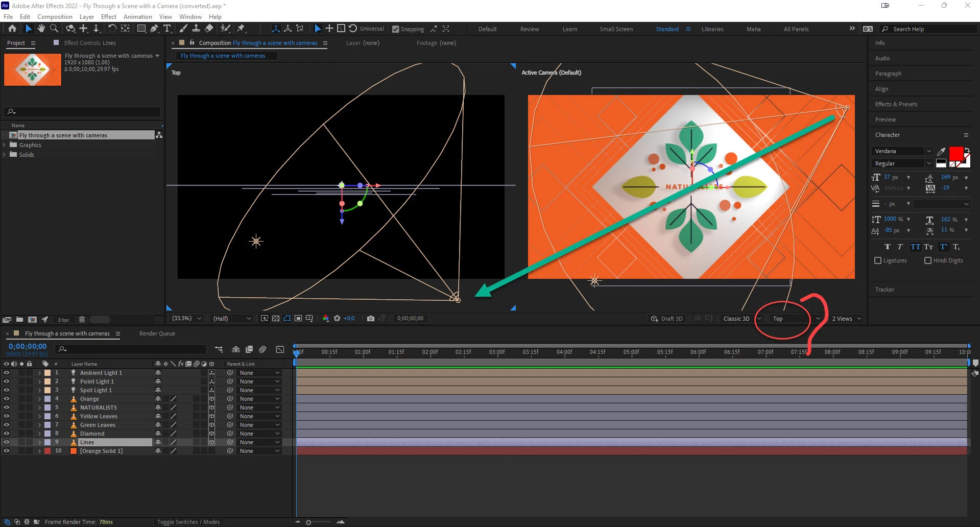Uncheck the Snapping checkbox
Screen dimensions: 980x527
click(396, 29)
